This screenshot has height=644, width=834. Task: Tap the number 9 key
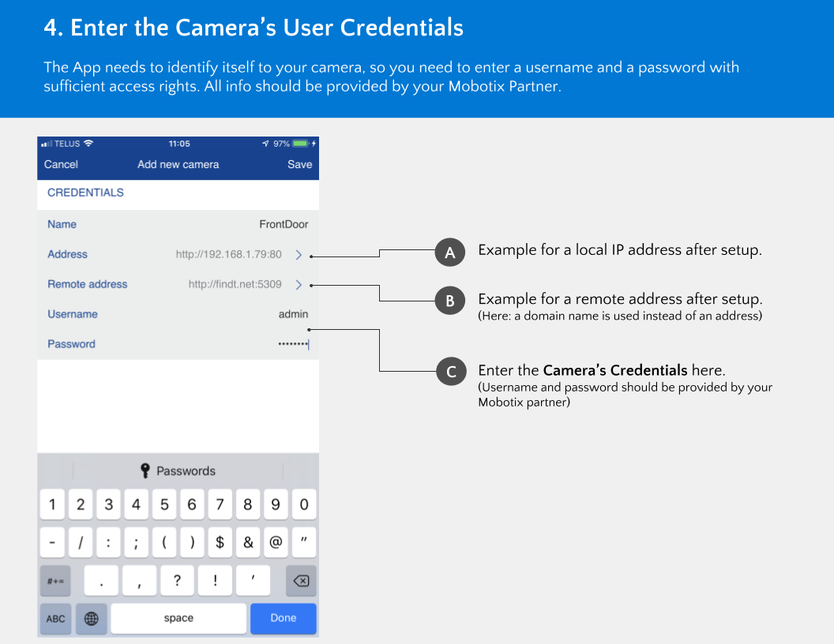pyautogui.click(x=276, y=504)
